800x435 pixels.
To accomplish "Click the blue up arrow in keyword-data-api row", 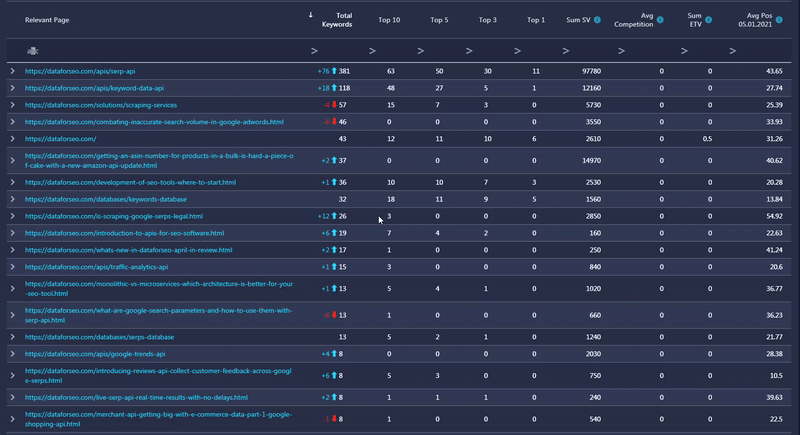I will click(334, 88).
